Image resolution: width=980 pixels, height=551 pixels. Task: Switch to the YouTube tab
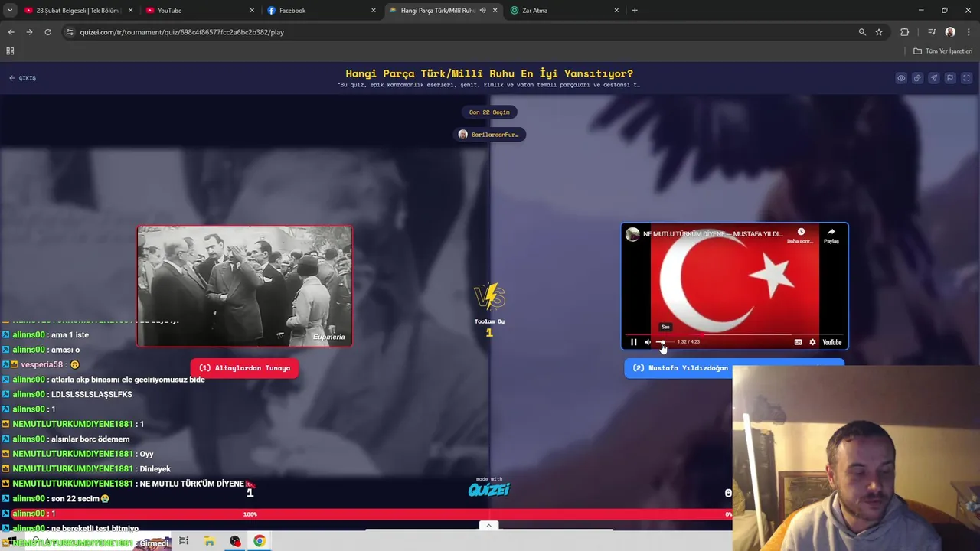point(199,11)
